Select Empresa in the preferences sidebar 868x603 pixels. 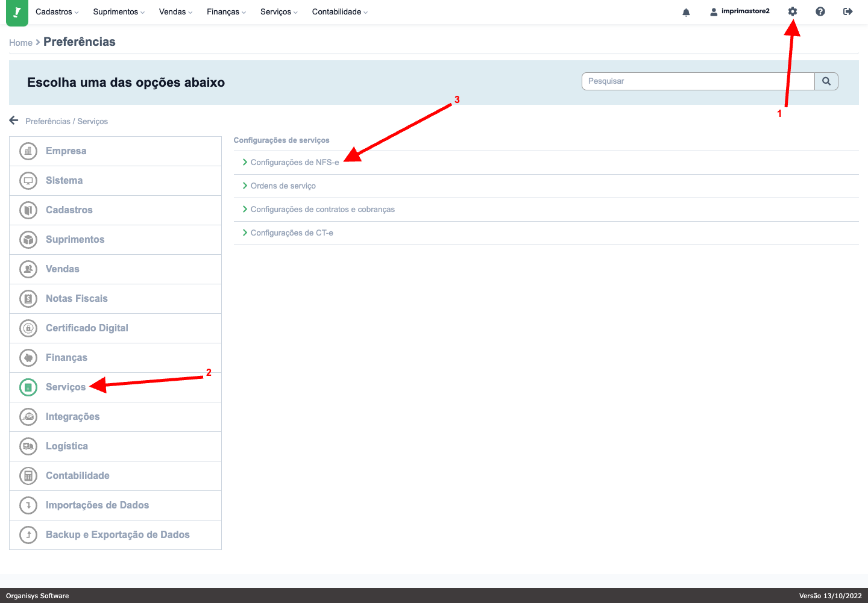[115, 151]
